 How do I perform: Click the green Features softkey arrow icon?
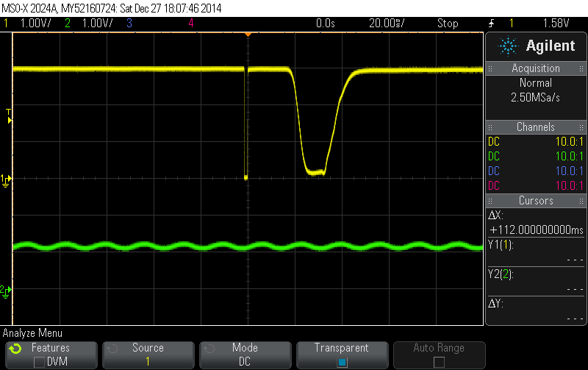tap(15, 349)
